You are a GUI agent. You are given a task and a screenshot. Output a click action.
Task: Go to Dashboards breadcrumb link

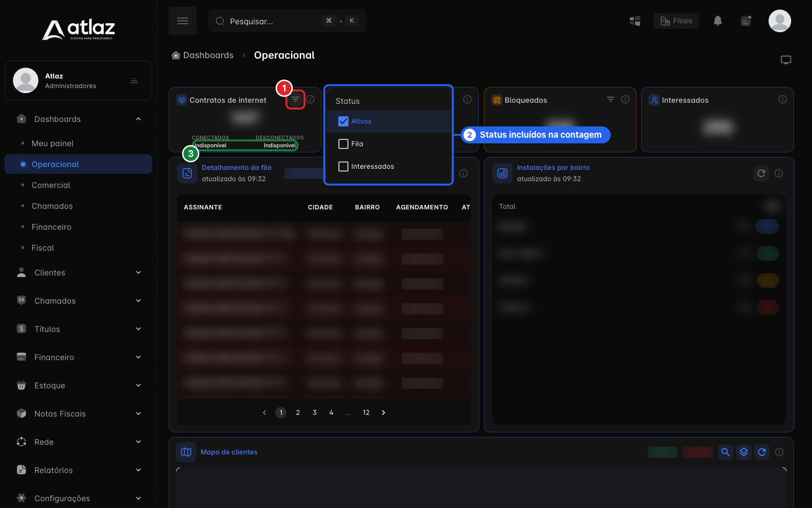(208, 55)
